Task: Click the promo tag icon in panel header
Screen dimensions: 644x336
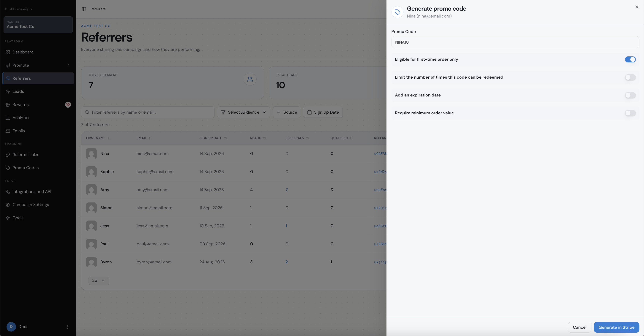Action: (397, 12)
